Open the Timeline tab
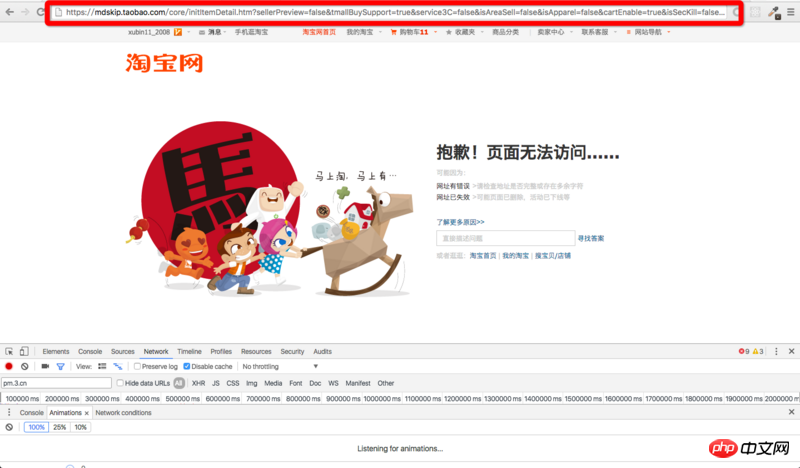The height and width of the screenshot is (468, 800). pyautogui.click(x=189, y=351)
